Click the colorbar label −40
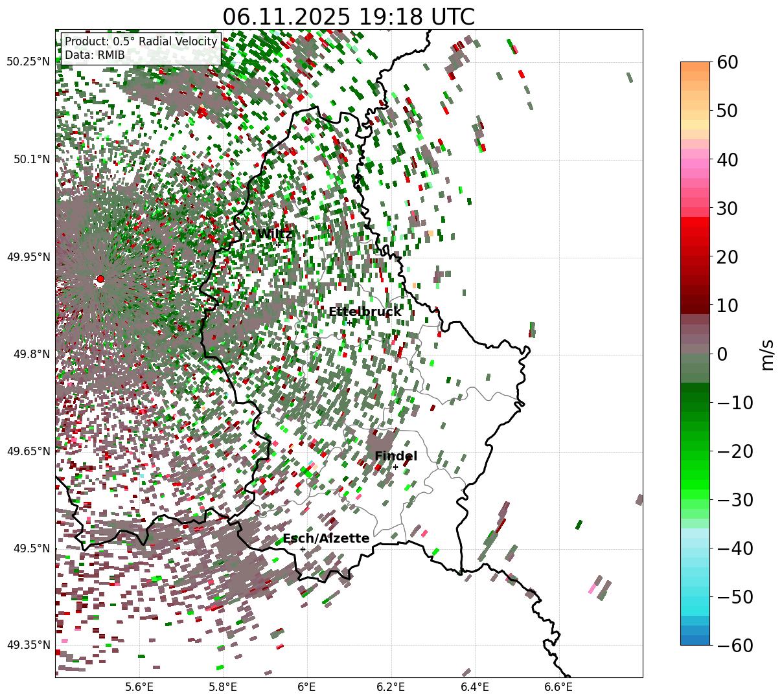The width and height of the screenshot is (782, 700). (735, 548)
